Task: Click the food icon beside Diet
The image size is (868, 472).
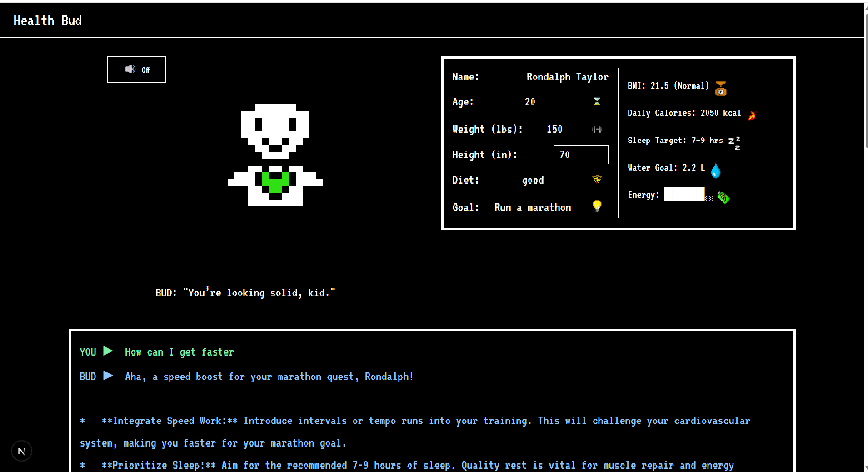Action: tap(597, 179)
